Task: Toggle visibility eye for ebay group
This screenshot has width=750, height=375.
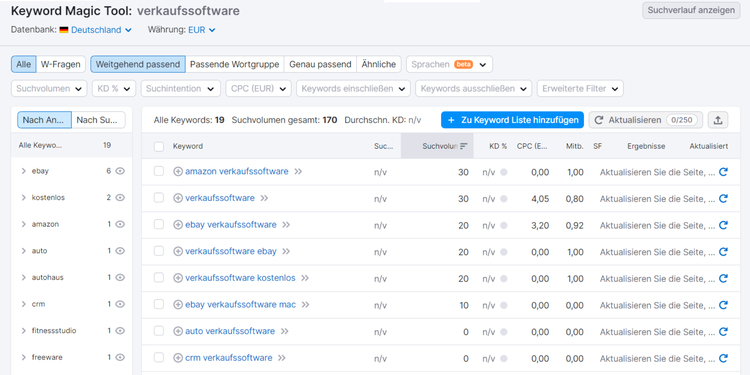Action: point(120,171)
